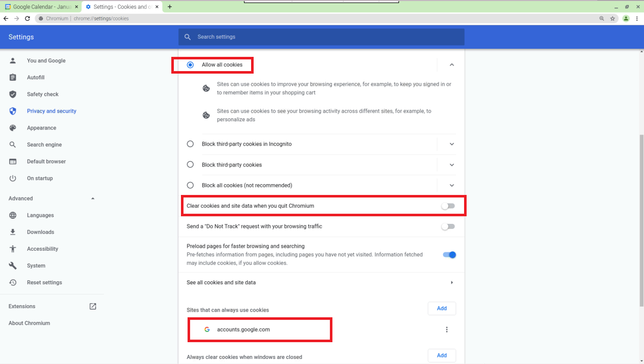Click the Safety check shield icon
The image size is (644, 364).
(x=13, y=94)
